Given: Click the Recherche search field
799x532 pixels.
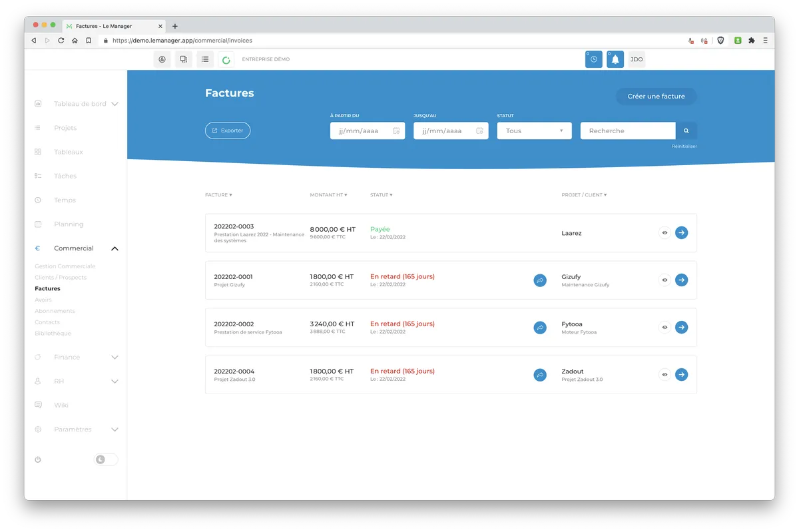Looking at the screenshot, I should coord(628,131).
